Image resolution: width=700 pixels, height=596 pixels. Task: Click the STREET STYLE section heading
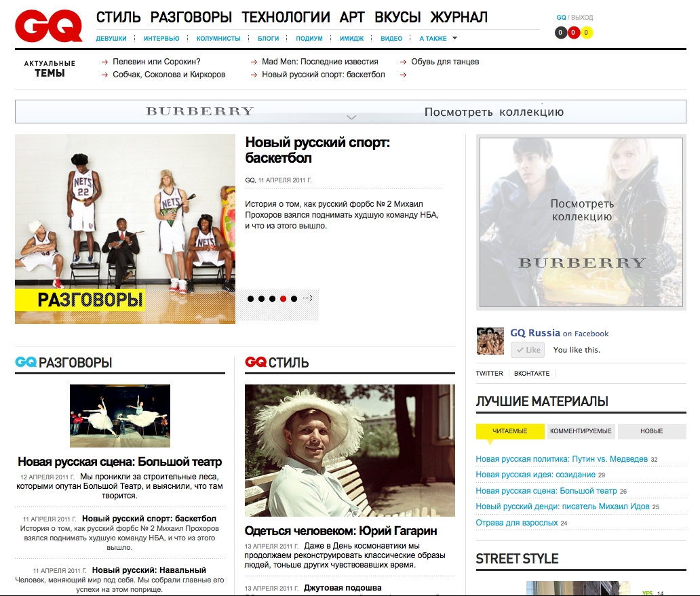[x=517, y=559]
